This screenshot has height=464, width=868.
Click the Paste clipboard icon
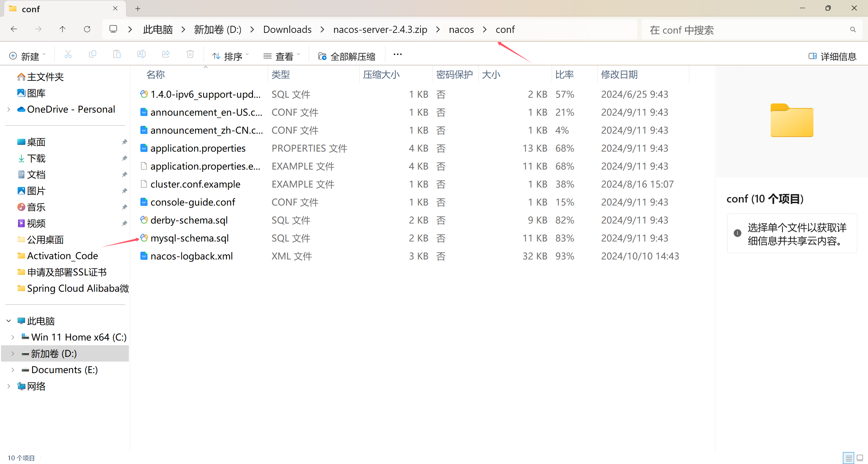coord(117,55)
